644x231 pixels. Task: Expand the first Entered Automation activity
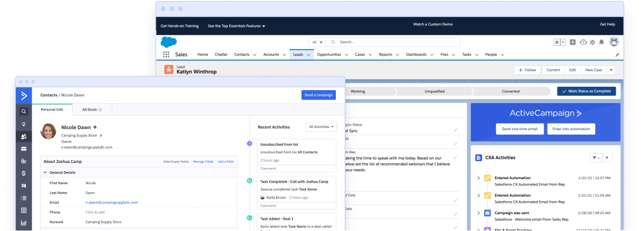479,178
